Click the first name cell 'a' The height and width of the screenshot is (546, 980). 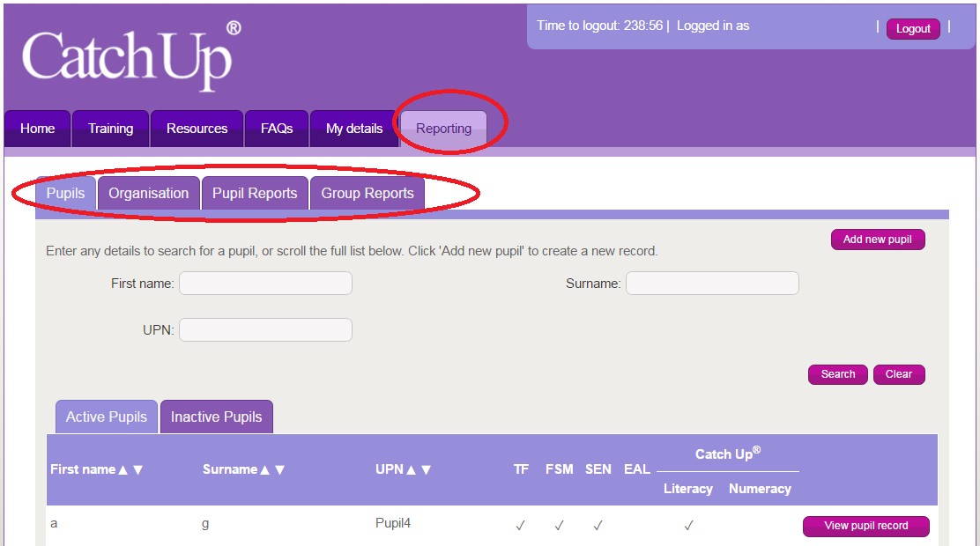click(x=54, y=523)
